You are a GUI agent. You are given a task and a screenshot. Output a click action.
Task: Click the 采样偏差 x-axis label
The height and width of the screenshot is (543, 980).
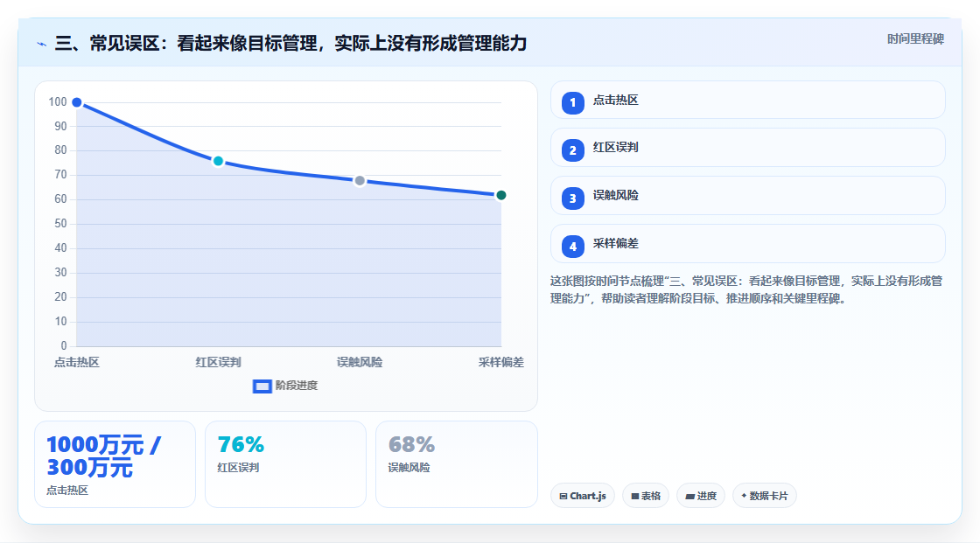pos(500,362)
